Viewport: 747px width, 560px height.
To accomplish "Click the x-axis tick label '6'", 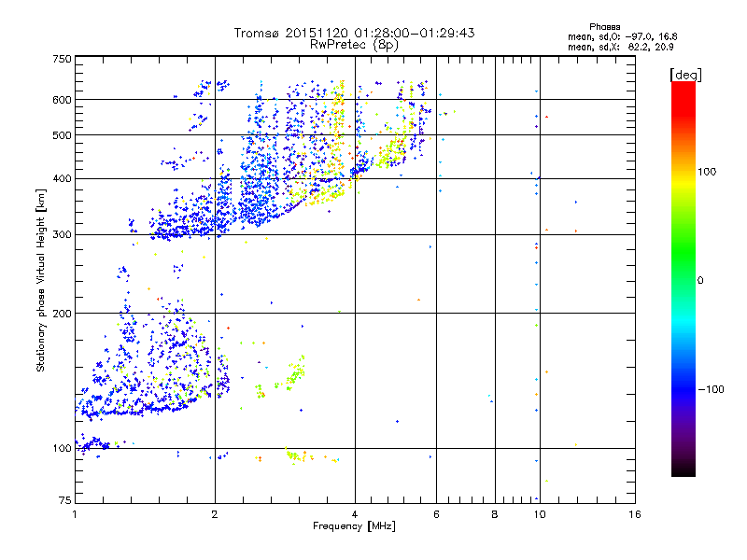I will click(436, 514).
